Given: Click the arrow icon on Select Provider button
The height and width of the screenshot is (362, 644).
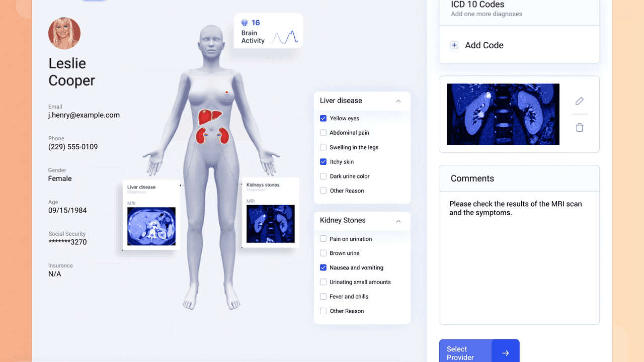Looking at the screenshot, I should (x=505, y=353).
